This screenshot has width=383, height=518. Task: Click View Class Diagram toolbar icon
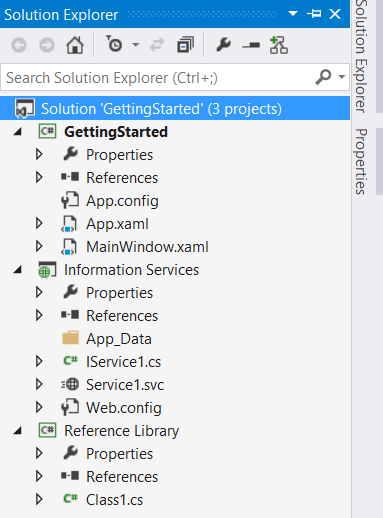point(279,45)
